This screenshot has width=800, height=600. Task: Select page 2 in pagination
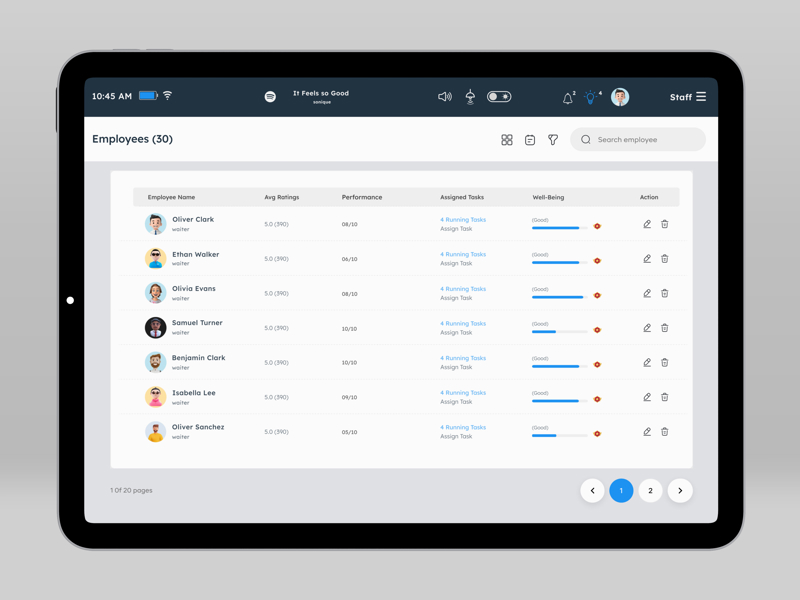[x=650, y=490]
